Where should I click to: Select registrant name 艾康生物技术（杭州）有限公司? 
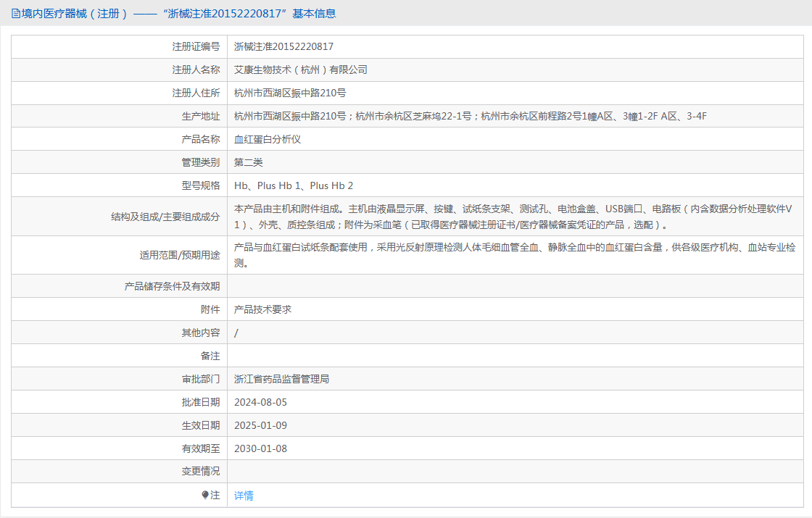[x=300, y=70]
